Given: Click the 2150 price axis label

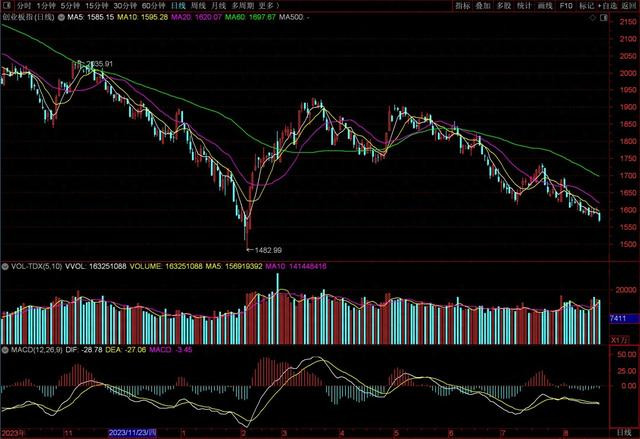Looking at the screenshot, I should (x=628, y=22).
